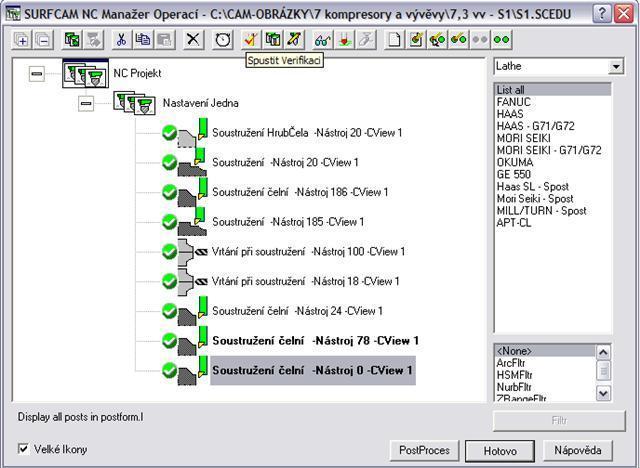Click the green setup boxes toolbar icon
This screenshot has width=640, height=468.
[72, 40]
